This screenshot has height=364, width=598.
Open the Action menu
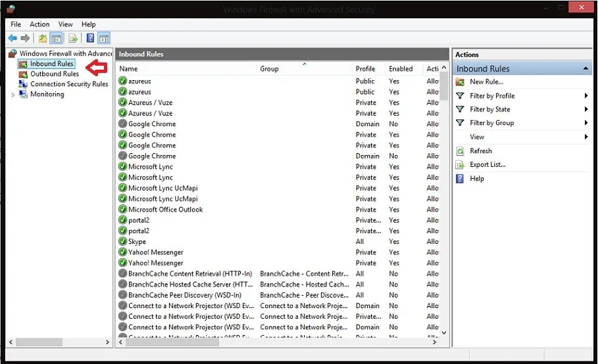tap(39, 24)
